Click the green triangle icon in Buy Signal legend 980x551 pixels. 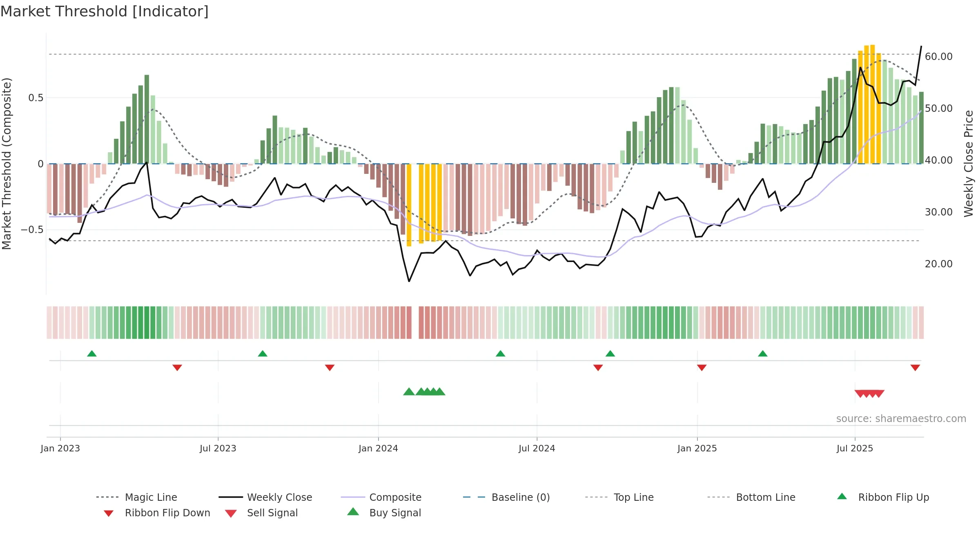pyautogui.click(x=353, y=511)
